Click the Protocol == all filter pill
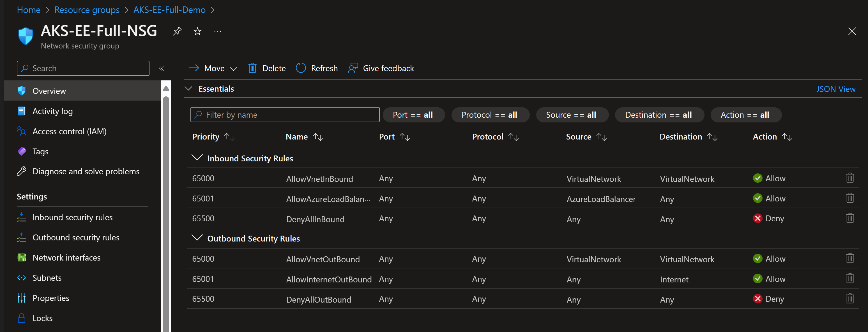868x332 pixels. point(490,115)
